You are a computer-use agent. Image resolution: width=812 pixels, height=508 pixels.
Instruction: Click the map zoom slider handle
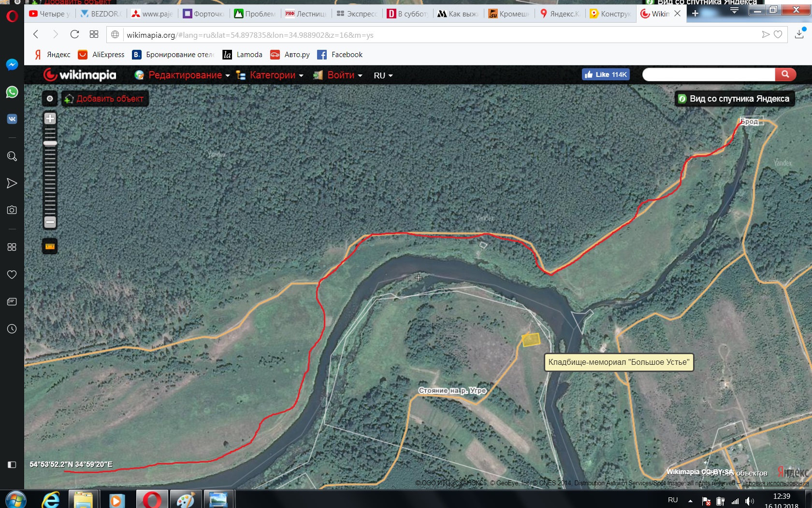[x=50, y=143]
